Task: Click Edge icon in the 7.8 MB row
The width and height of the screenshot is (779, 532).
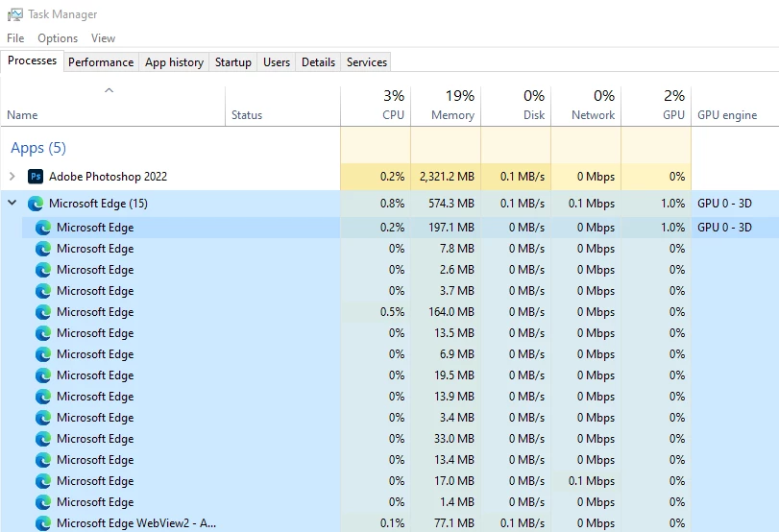Action: coord(43,249)
